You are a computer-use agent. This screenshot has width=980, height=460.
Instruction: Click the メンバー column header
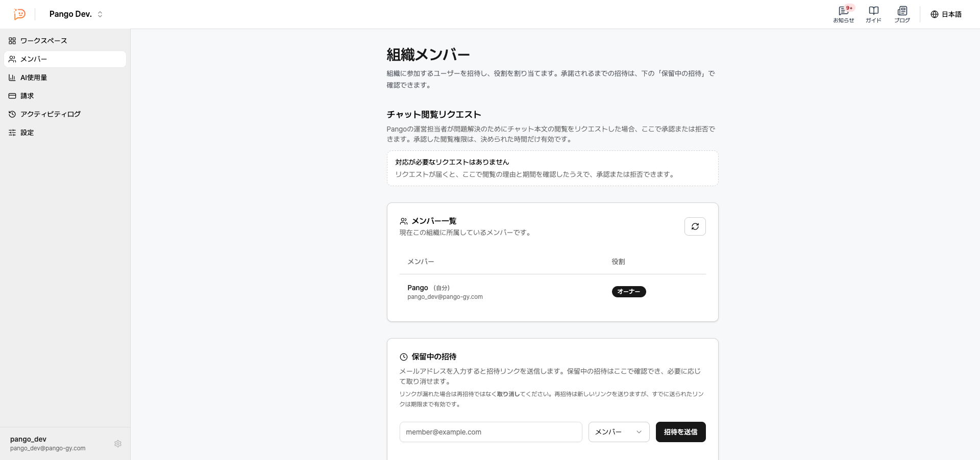[421, 262]
